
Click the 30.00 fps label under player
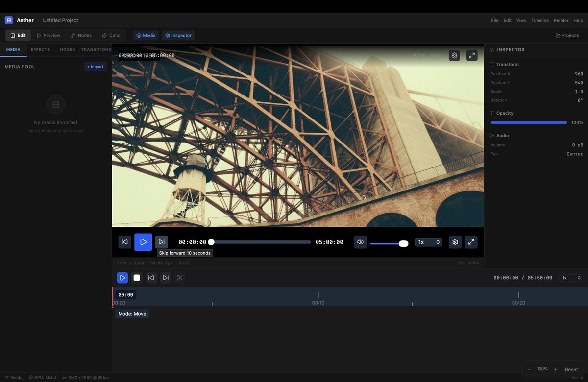pyautogui.click(x=161, y=263)
